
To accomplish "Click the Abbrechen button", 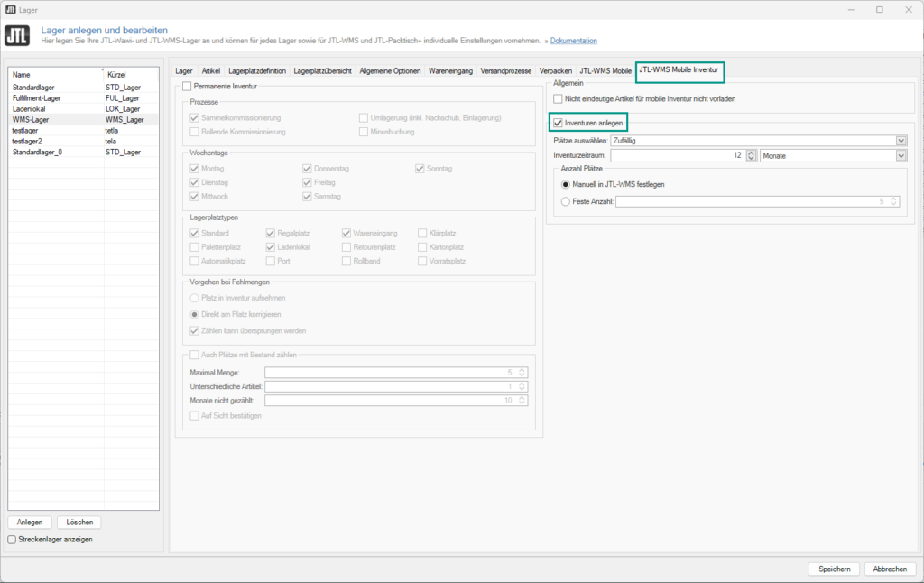I will [890, 569].
